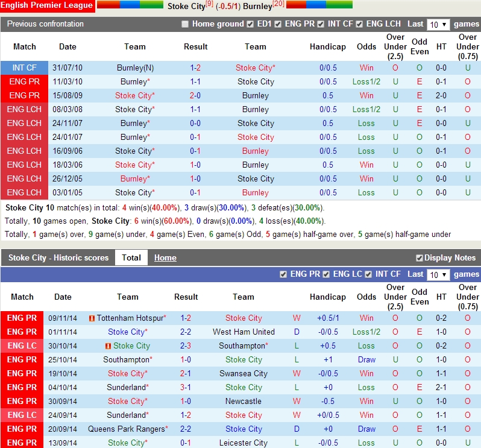Click Swansea City team name

point(244,373)
